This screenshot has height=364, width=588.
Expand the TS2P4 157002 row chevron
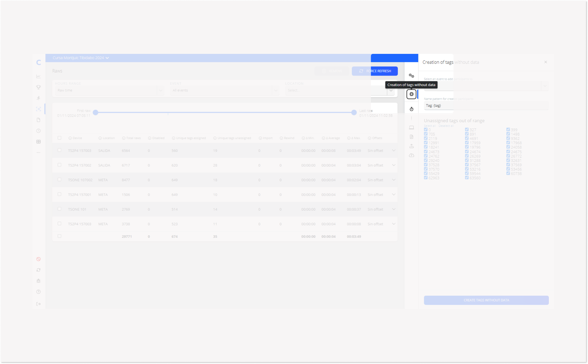[x=394, y=165]
